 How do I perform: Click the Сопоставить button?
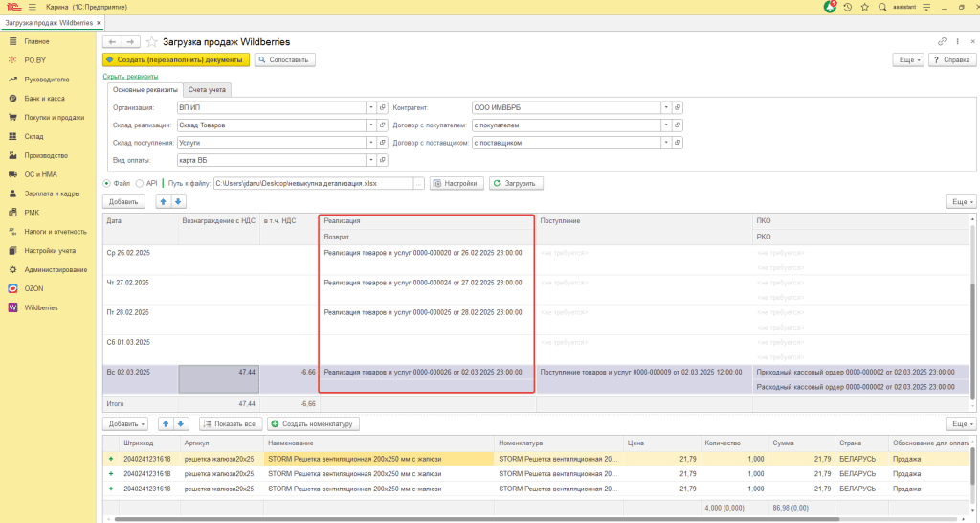(284, 59)
